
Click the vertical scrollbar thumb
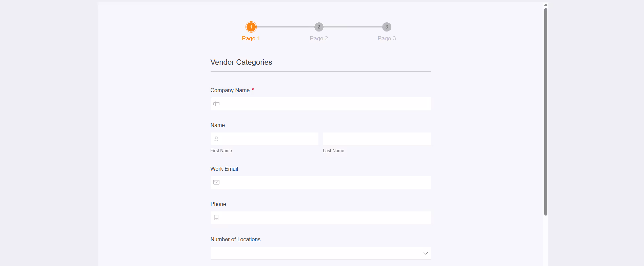(x=546, y=111)
